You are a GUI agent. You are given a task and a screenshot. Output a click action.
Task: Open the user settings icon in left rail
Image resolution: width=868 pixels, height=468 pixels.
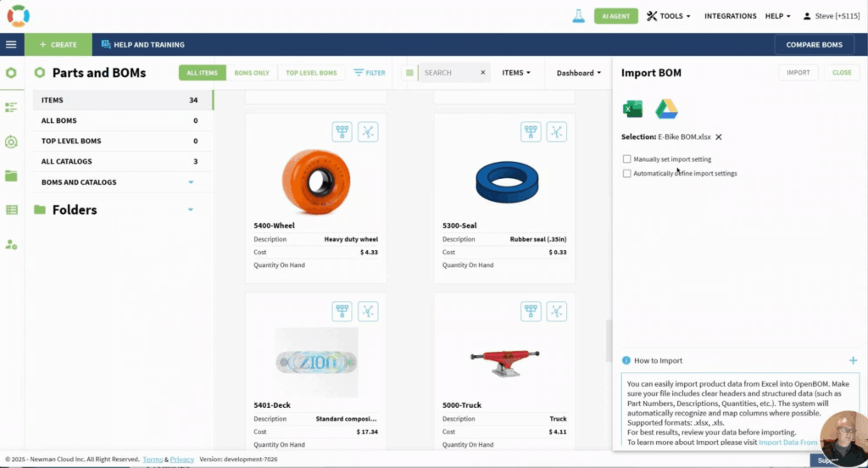pos(11,244)
